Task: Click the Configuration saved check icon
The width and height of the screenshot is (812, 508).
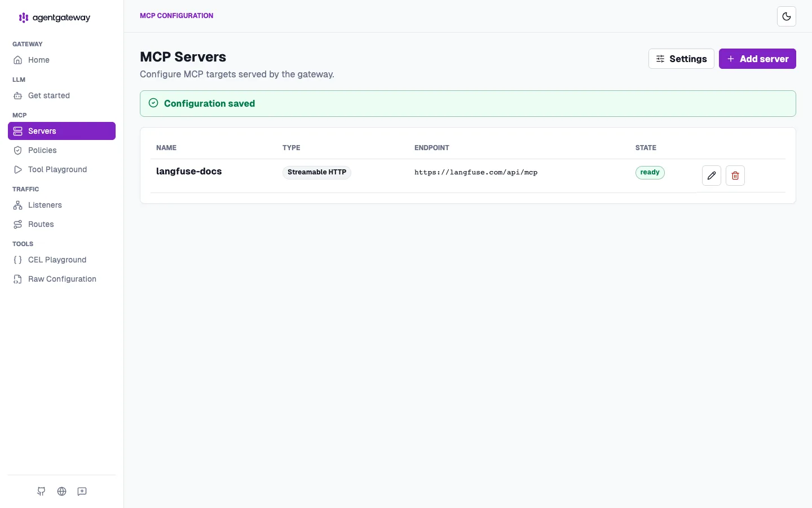Action: [153, 103]
